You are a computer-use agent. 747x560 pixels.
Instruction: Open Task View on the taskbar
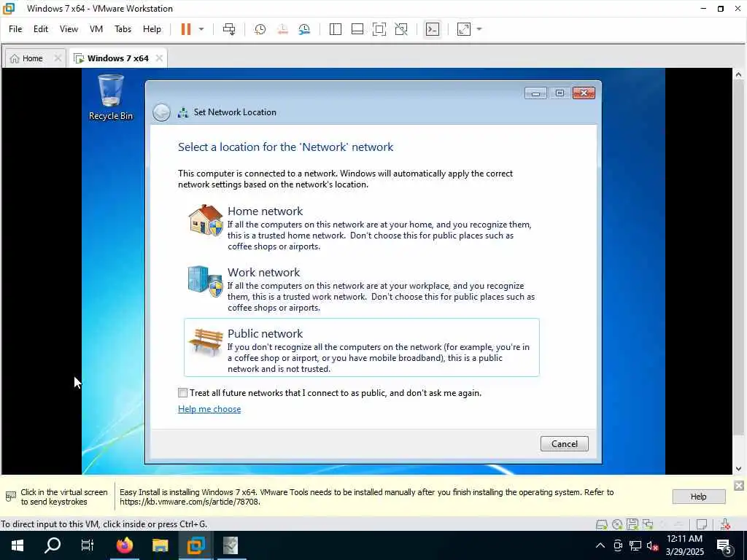(88, 545)
